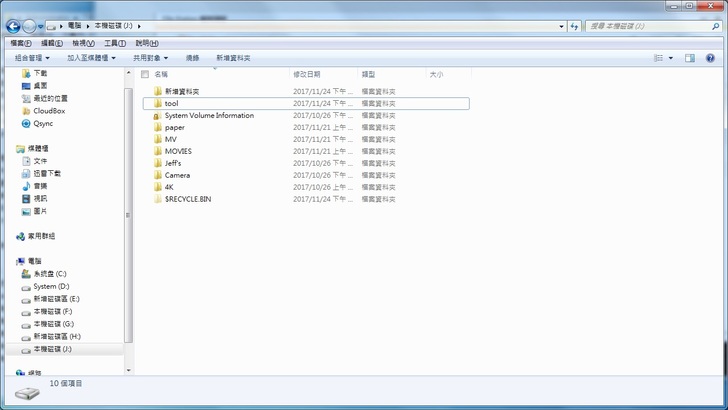The width and height of the screenshot is (728, 410).
Task: Select 媒體櫃 in the navigation pane
Action: (38, 148)
